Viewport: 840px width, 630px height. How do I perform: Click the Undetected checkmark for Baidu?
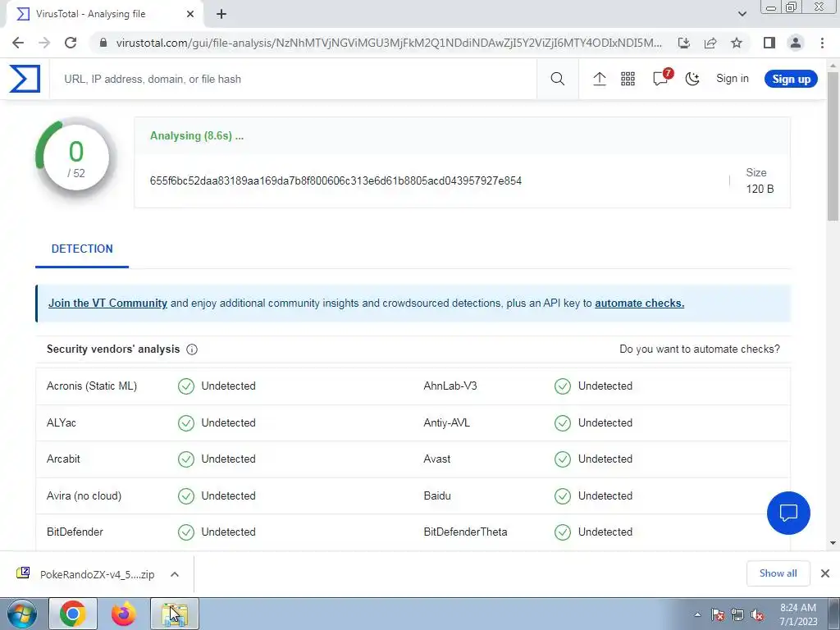coord(563,496)
